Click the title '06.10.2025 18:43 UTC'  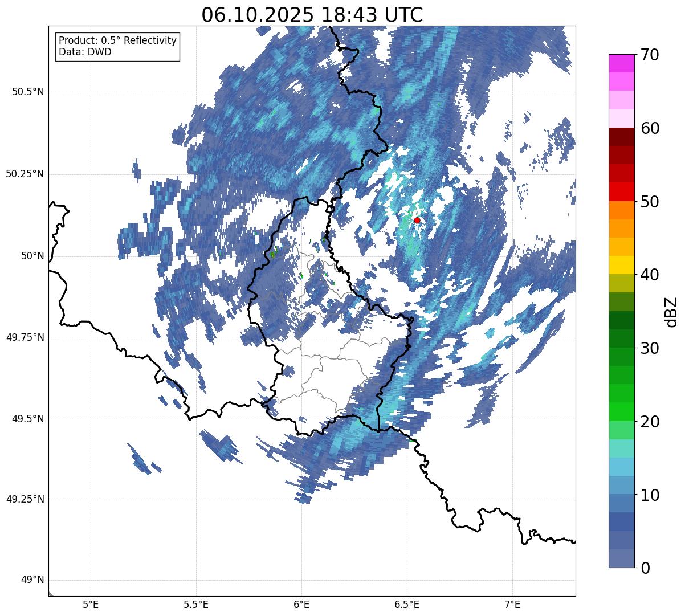[312, 15]
